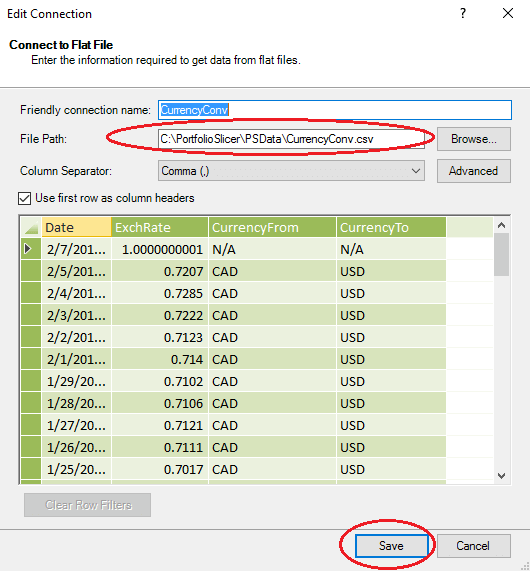Toggle Use first row as column headers
The image size is (530, 571).
[24, 198]
